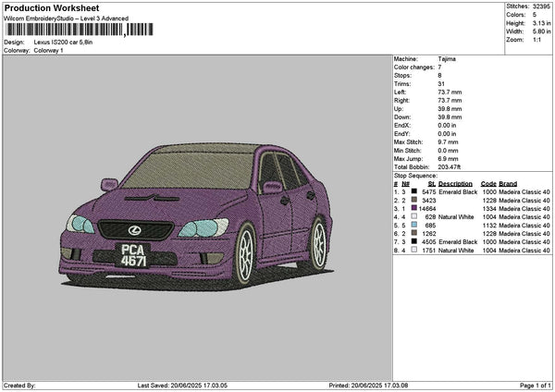Select the 'Colorway 1' value
The image size is (555, 392).
coord(48,51)
